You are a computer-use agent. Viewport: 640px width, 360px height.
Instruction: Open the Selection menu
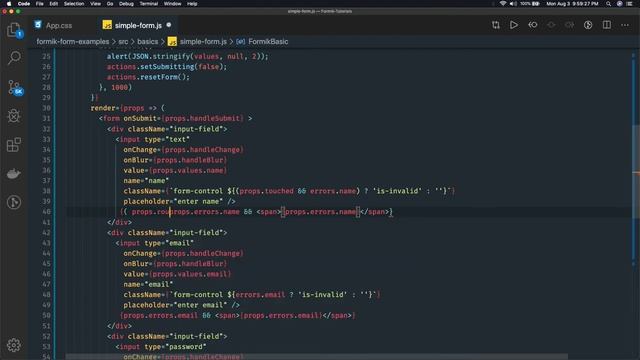pos(74,4)
